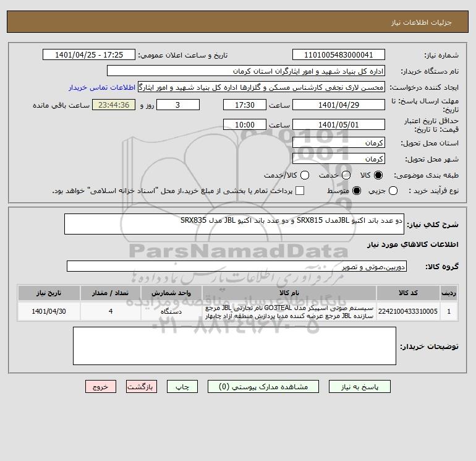Choose the متوسط purchase type radio
Viewport: 476px width, 461px height.
click(x=357, y=191)
